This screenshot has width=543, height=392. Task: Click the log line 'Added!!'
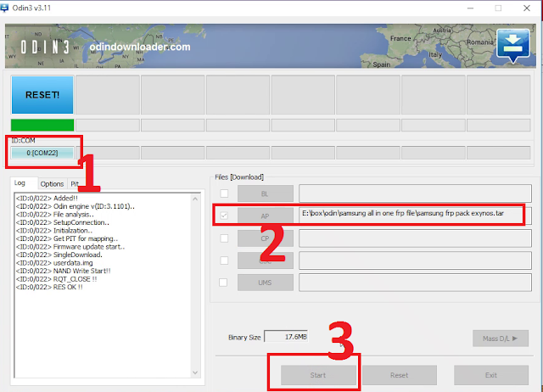click(47, 198)
